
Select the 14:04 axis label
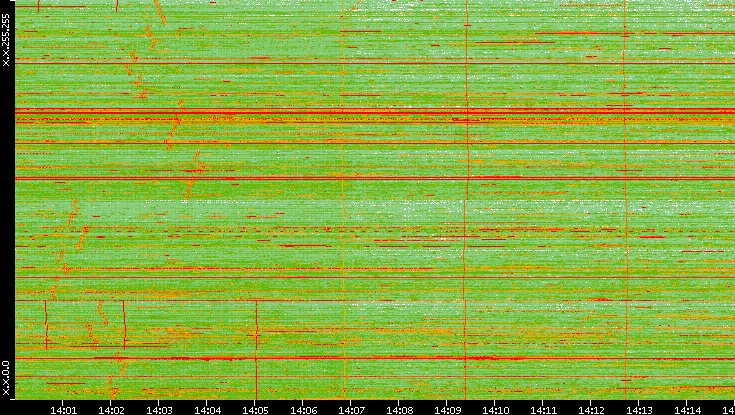[207, 410]
